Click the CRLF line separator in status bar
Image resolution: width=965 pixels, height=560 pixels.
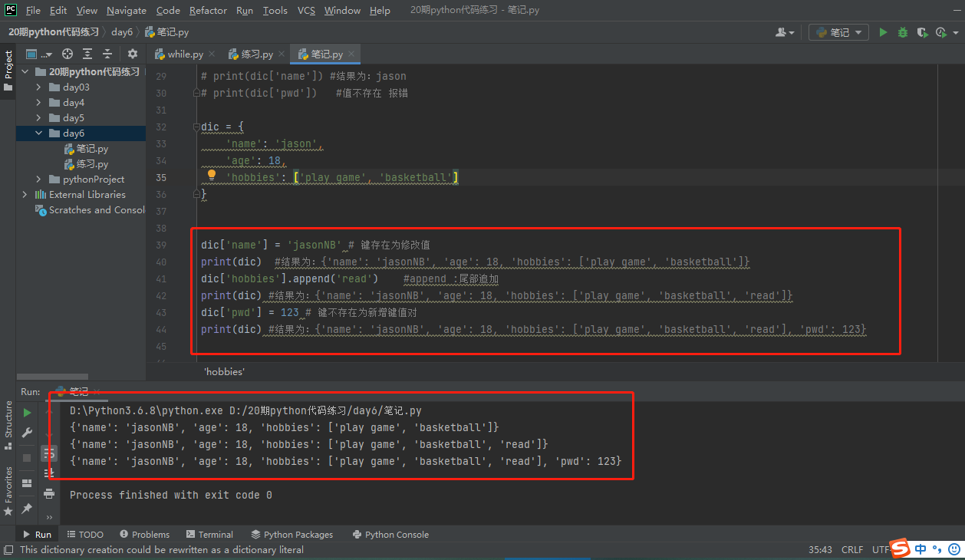click(851, 549)
